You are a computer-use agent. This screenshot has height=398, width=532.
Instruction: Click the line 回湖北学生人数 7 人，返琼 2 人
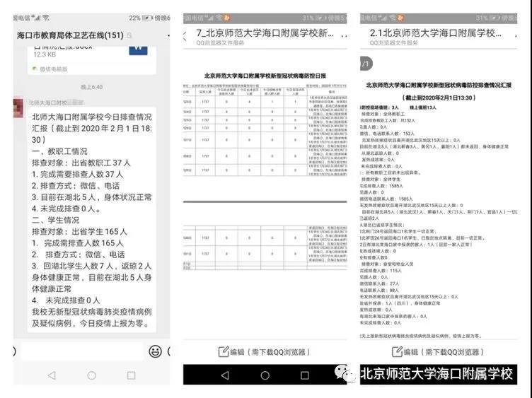click(x=98, y=266)
